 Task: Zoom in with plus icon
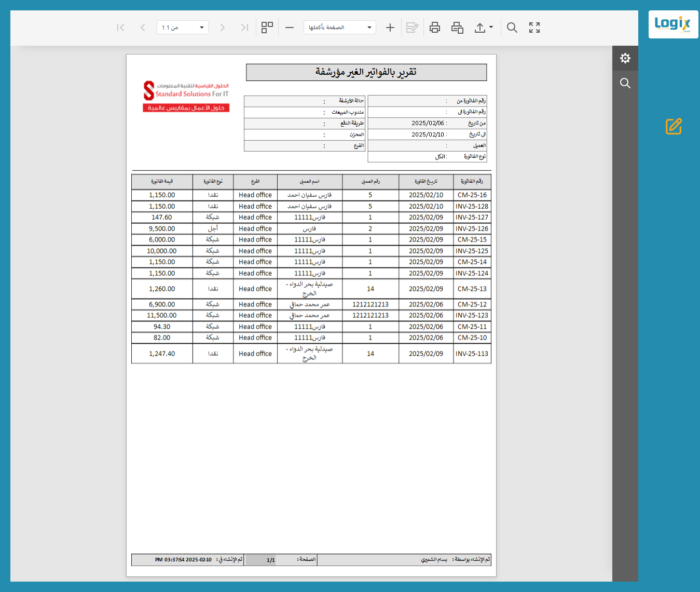tap(390, 28)
